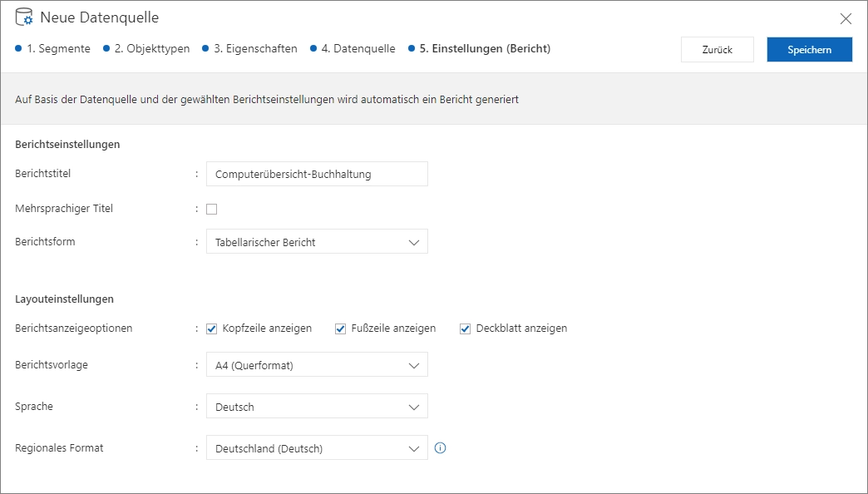Select step 4. Datenquelle

[x=356, y=48]
